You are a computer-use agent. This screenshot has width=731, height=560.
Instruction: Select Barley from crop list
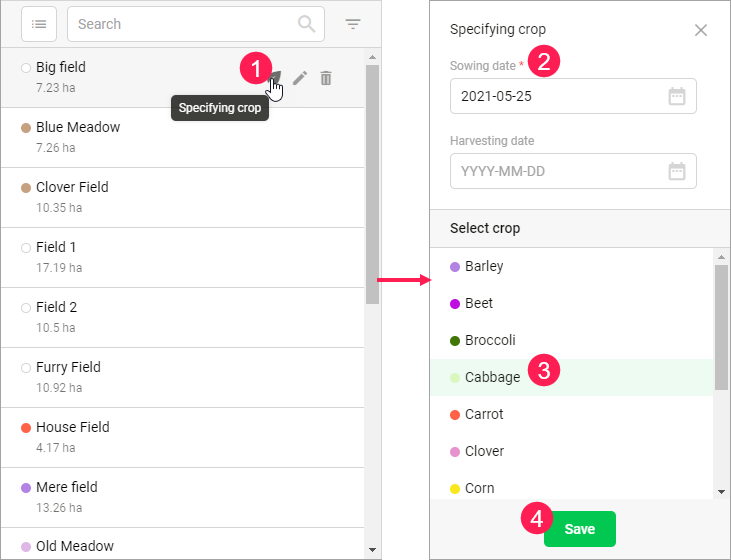[x=484, y=266]
